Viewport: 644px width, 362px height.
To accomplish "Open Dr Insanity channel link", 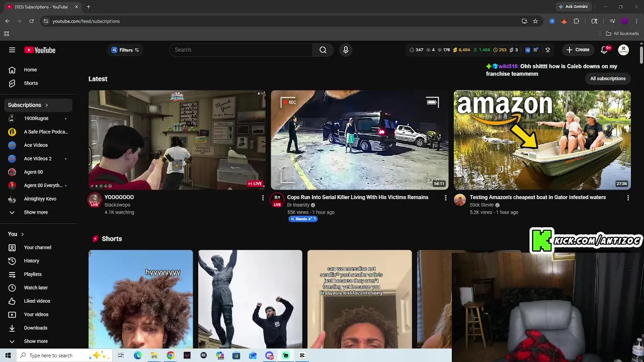I will [x=298, y=205].
